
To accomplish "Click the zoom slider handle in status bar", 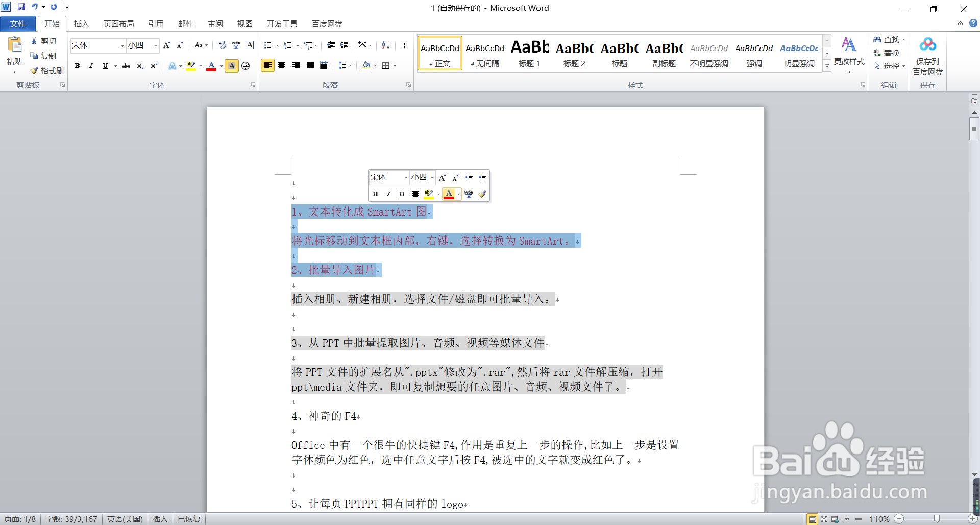I will 937,519.
